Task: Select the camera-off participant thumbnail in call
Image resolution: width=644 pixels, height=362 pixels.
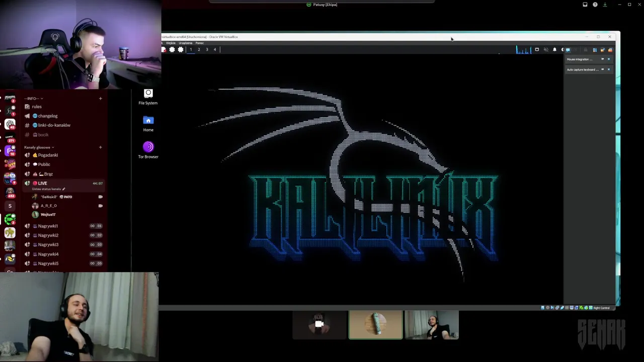Action: click(x=319, y=325)
